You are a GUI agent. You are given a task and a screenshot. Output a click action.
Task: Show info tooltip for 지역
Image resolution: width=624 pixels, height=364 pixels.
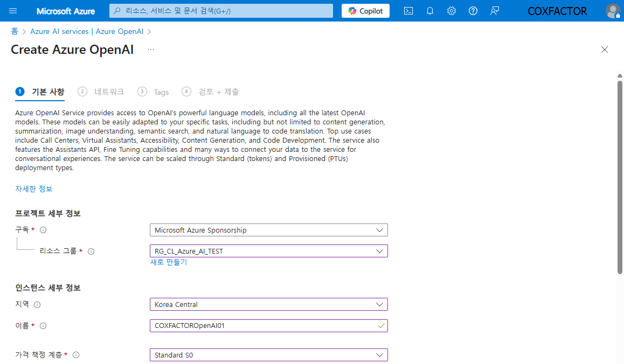[x=37, y=305]
